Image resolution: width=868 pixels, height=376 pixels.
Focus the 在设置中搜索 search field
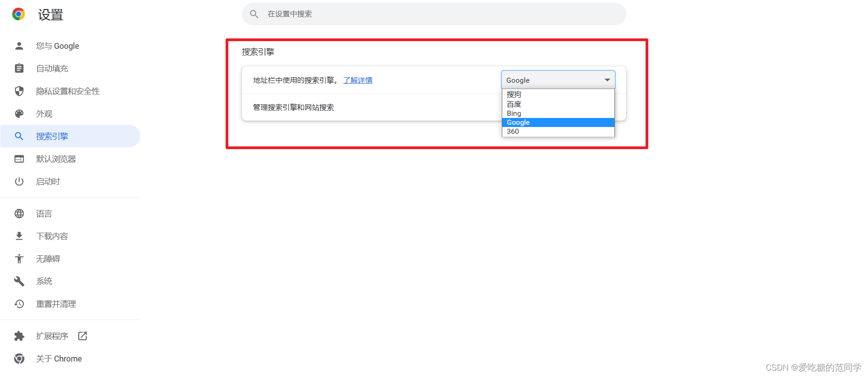click(x=434, y=14)
